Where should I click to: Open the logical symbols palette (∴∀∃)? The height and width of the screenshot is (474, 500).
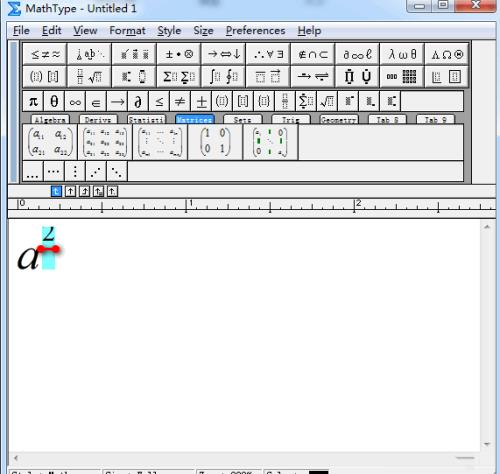click(268, 54)
